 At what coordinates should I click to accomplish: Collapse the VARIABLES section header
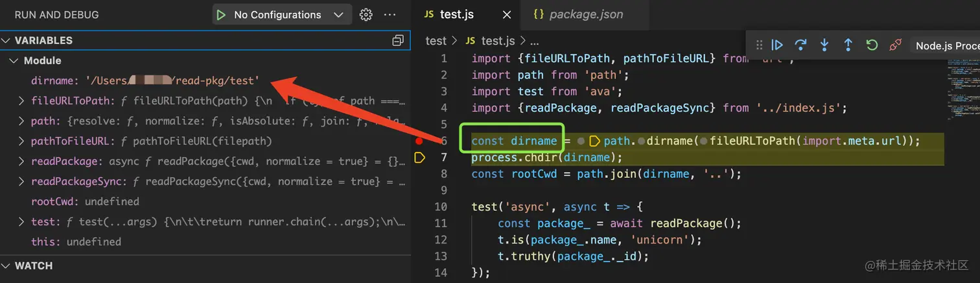tap(205, 40)
